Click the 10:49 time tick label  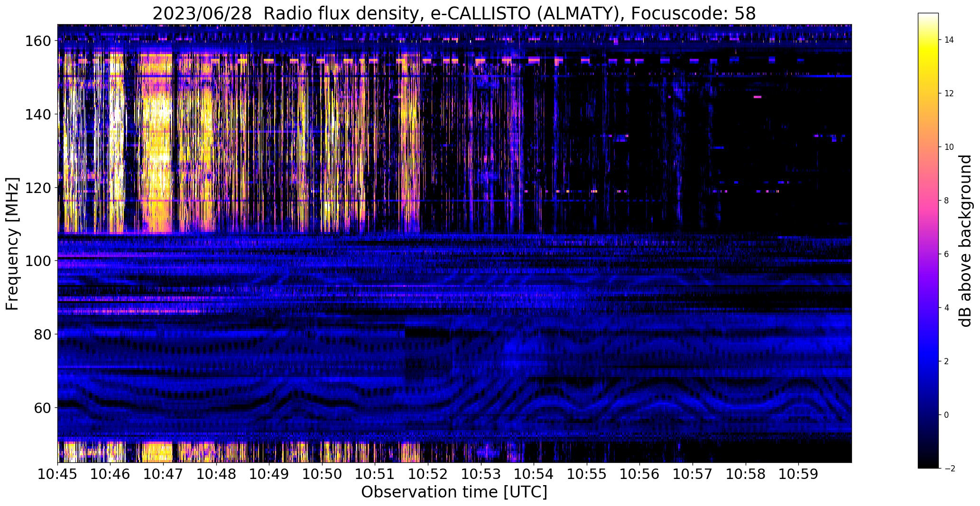coord(269,474)
